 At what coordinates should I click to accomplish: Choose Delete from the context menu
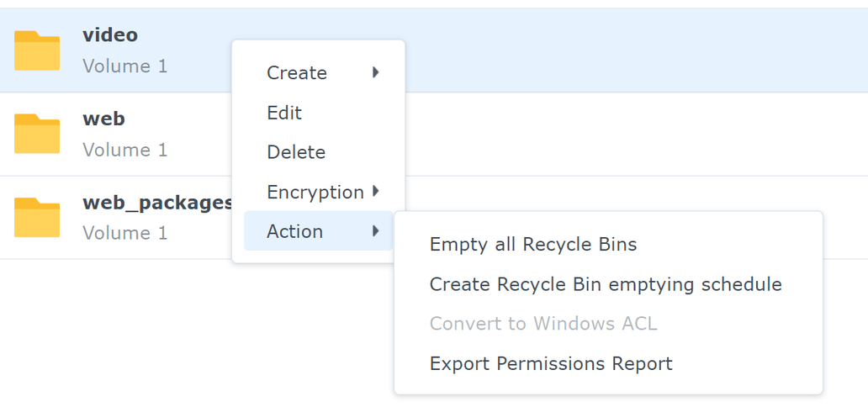point(296,152)
